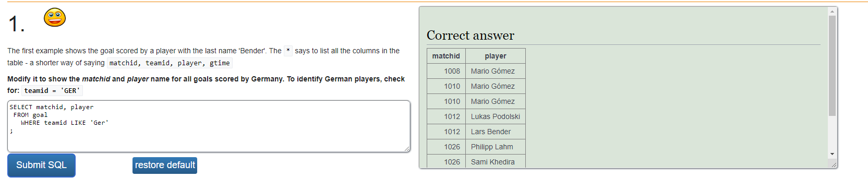
Task: Click the results panel resize grip
Action: click(834, 164)
